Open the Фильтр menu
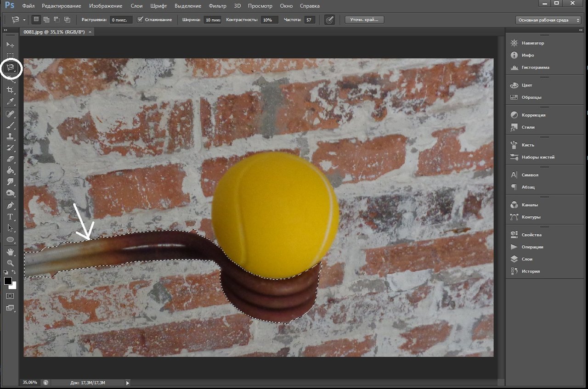The height and width of the screenshot is (389, 588). click(x=217, y=6)
